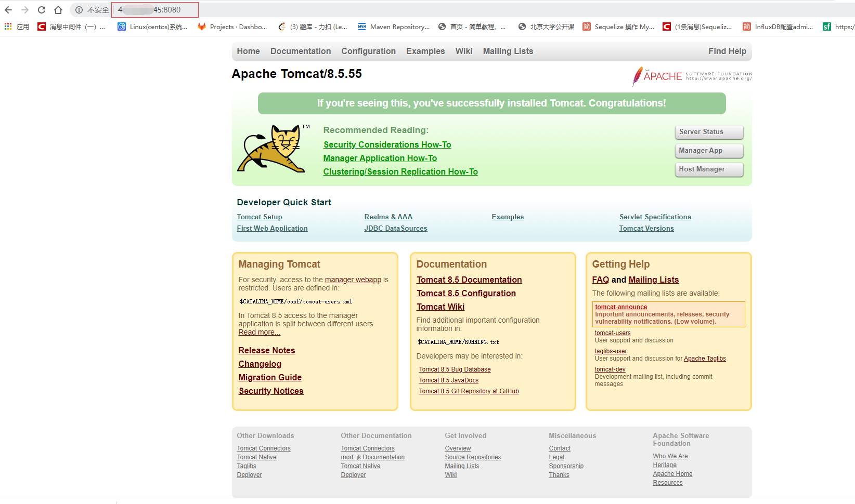
Task: Click the site info not-secure icon
Action: click(x=79, y=10)
